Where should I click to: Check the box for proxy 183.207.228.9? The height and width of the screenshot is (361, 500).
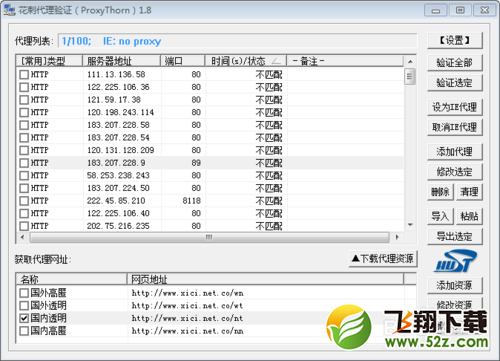click(x=24, y=163)
